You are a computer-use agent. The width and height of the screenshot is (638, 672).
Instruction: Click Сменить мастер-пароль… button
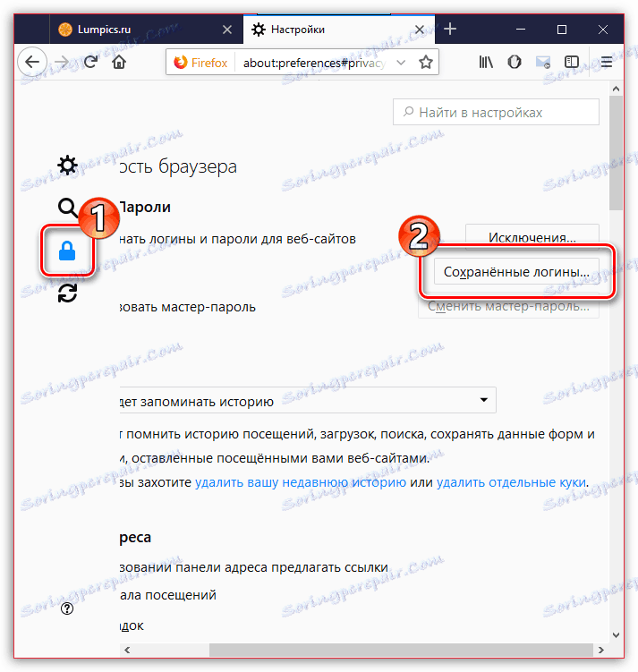pyautogui.click(x=508, y=305)
